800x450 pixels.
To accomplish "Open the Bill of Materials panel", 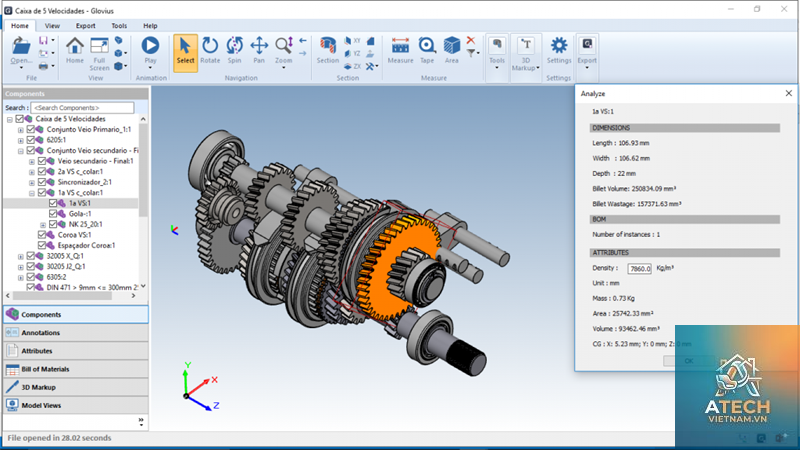I will point(76,369).
